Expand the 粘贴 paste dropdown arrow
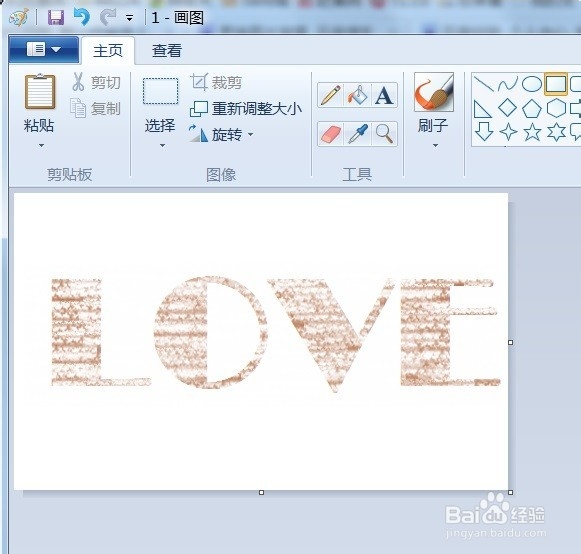 coord(41,145)
